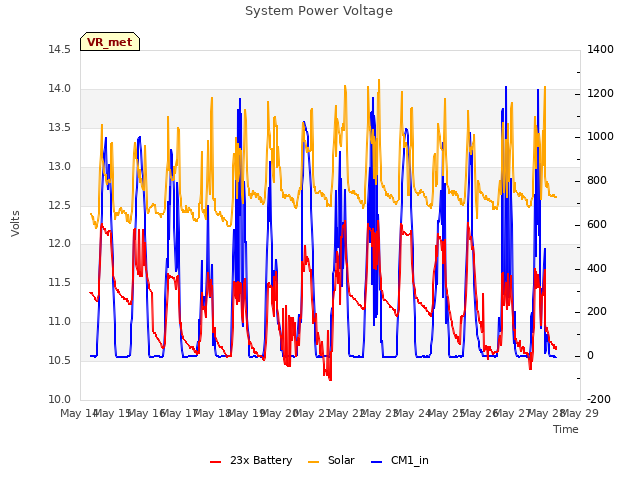Click the 10.0 left axis tick label
The image size is (640, 480).
[x=59, y=399]
